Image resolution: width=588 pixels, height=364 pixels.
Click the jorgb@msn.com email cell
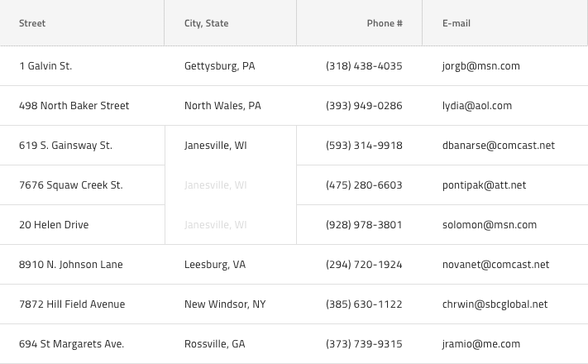(481, 66)
